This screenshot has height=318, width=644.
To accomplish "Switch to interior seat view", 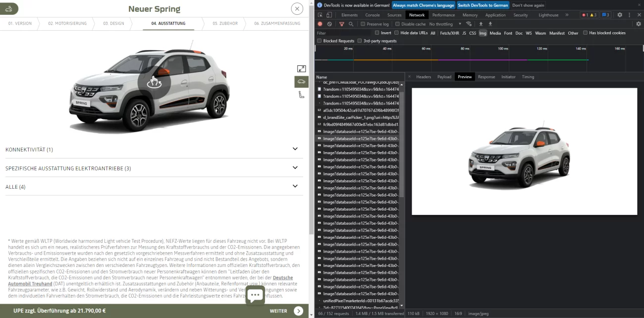I will (x=301, y=95).
